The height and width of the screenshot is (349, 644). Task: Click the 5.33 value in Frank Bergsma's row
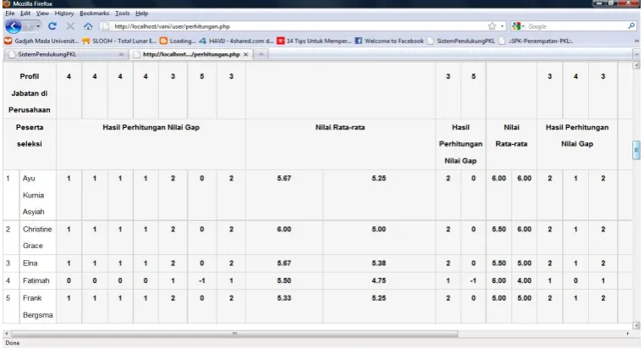283,298
